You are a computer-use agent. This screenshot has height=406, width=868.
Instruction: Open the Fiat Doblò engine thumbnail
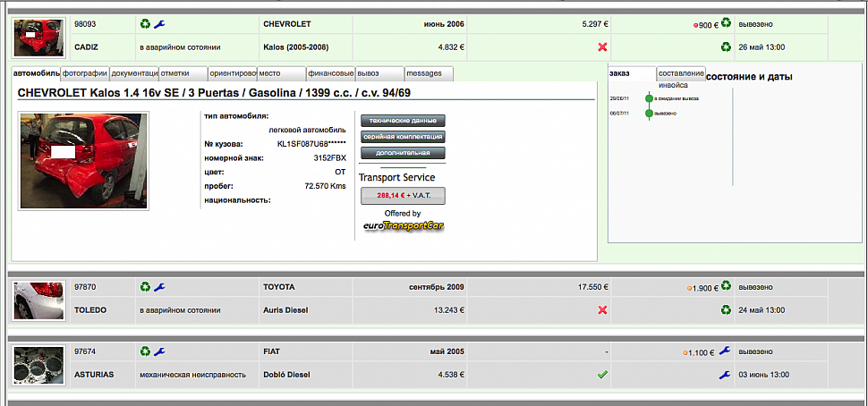coord(38,366)
